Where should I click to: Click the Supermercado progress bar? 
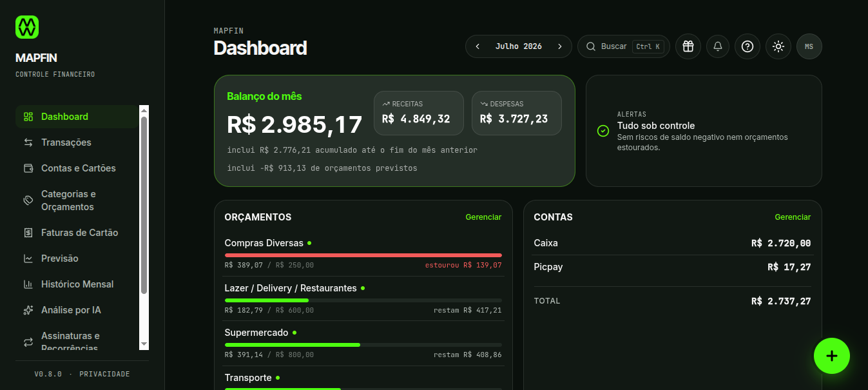363,345
